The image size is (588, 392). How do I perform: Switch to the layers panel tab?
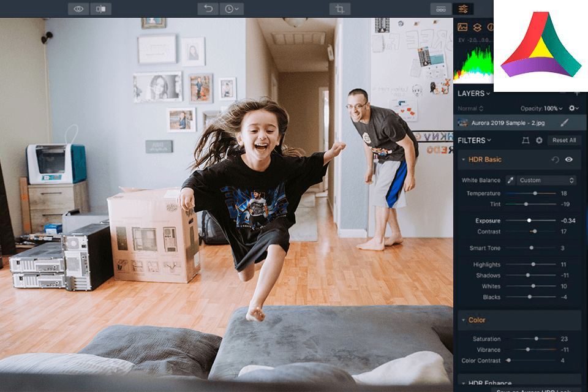(x=477, y=27)
